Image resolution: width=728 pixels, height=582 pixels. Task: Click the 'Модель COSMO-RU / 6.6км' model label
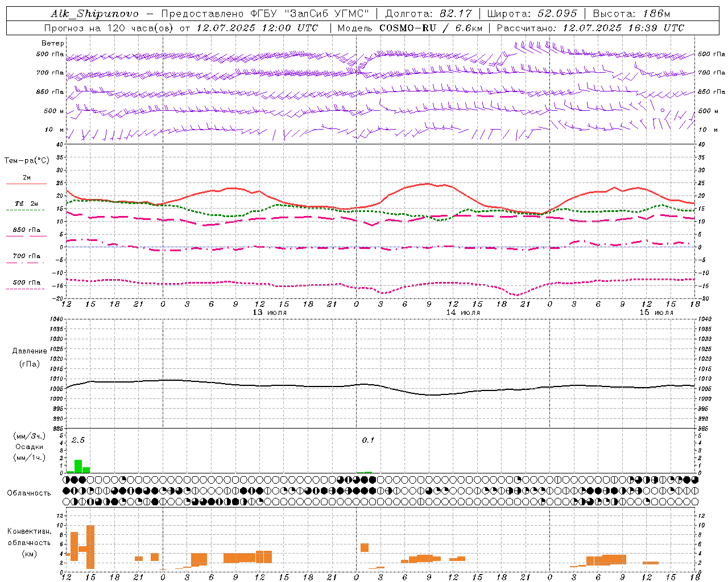[410, 28]
